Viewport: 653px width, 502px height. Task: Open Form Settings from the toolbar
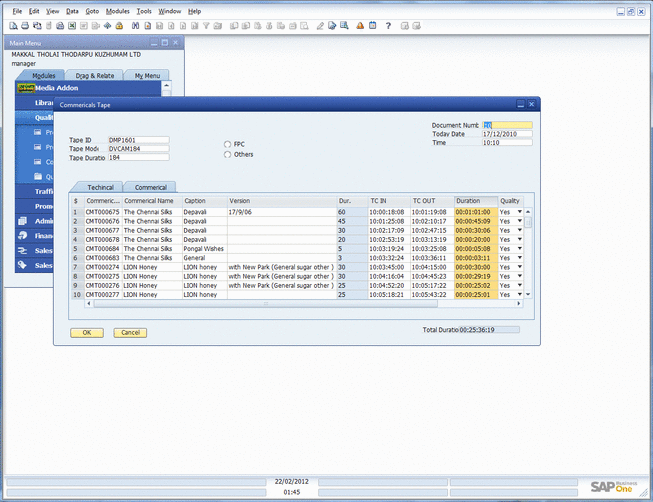pyautogui.click(x=332, y=26)
